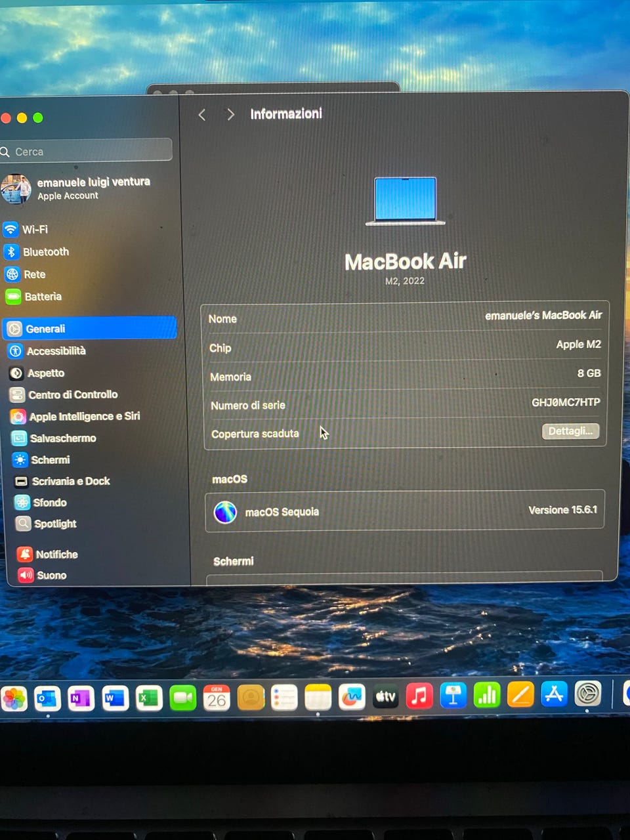The width and height of the screenshot is (630, 840).
Task: Click the macOS Sequoia icon
Action: pos(225,512)
